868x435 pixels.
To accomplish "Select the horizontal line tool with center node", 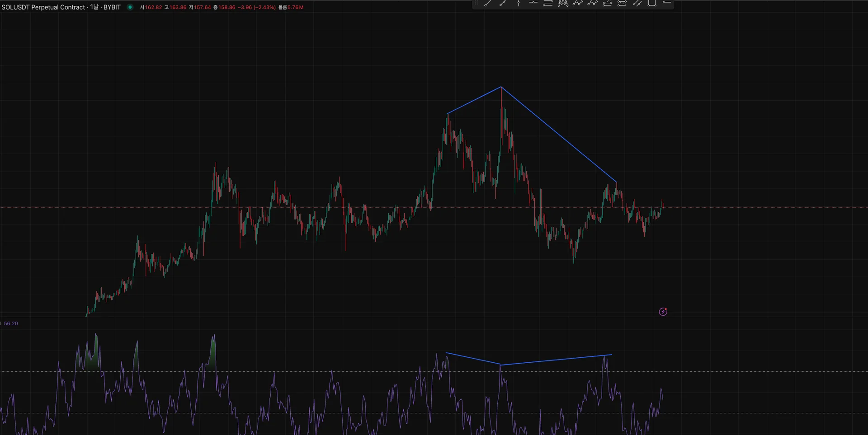I will click(533, 3).
